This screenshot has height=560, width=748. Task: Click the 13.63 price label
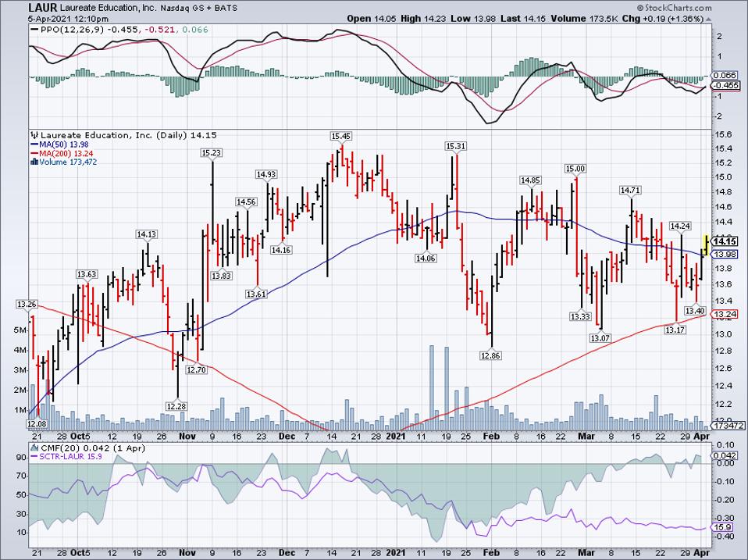pyautogui.click(x=87, y=274)
